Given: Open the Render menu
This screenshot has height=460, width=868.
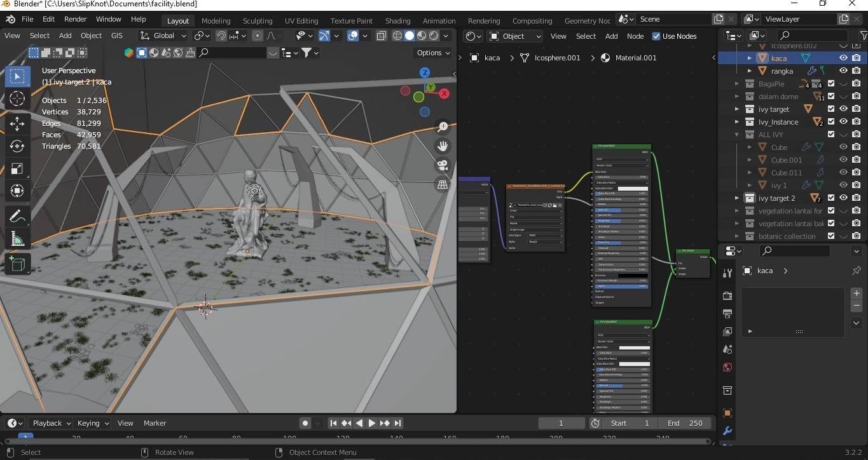Looking at the screenshot, I should [x=75, y=19].
